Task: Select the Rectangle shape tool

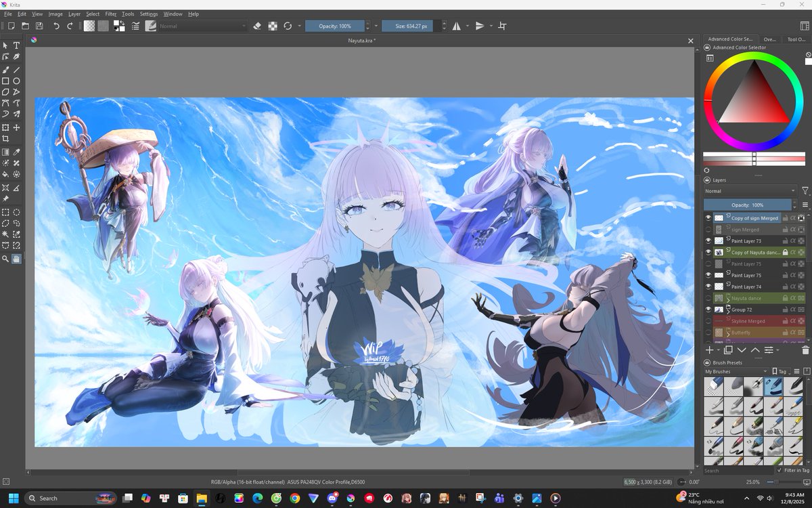Action: 5,81
